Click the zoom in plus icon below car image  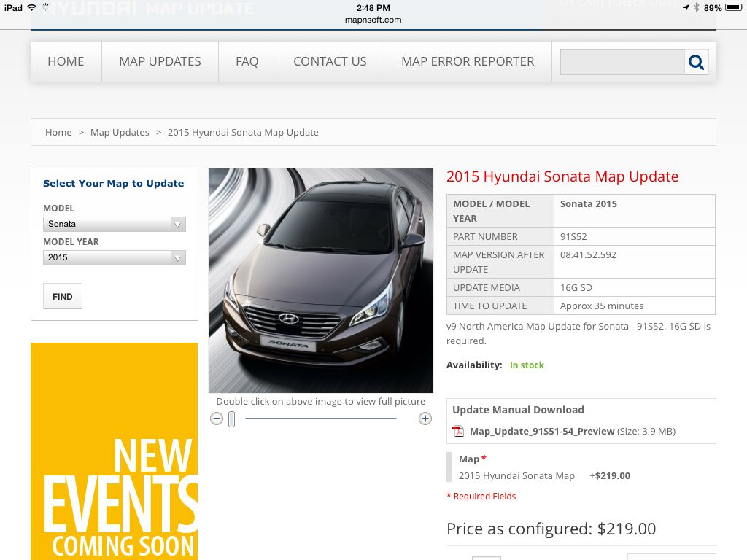(x=425, y=419)
